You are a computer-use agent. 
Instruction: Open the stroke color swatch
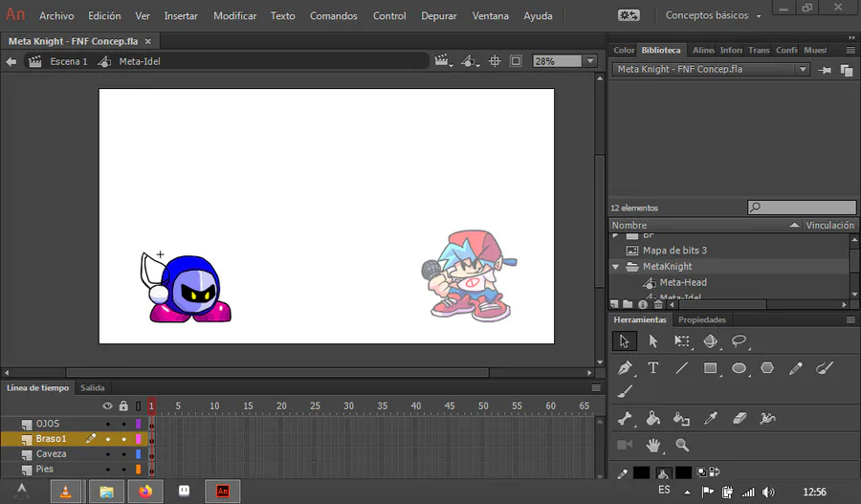tap(641, 472)
